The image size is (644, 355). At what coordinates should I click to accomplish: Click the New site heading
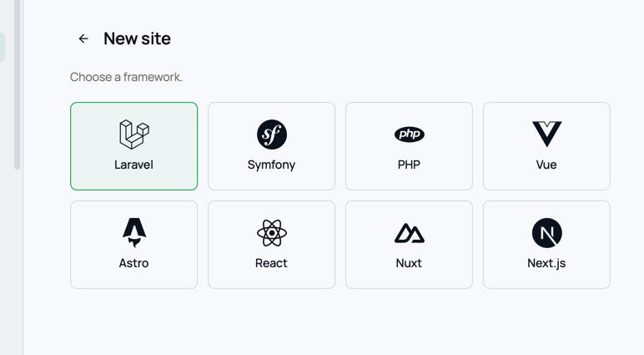coord(137,38)
